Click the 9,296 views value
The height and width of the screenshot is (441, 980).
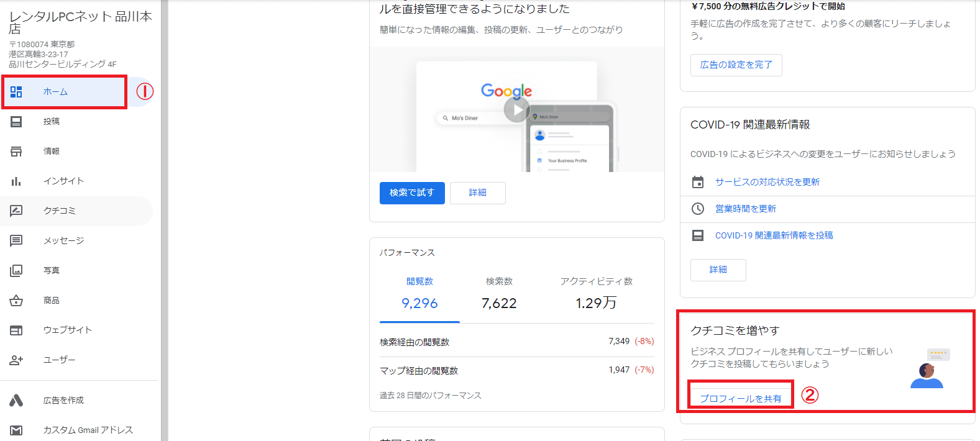(x=419, y=303)
